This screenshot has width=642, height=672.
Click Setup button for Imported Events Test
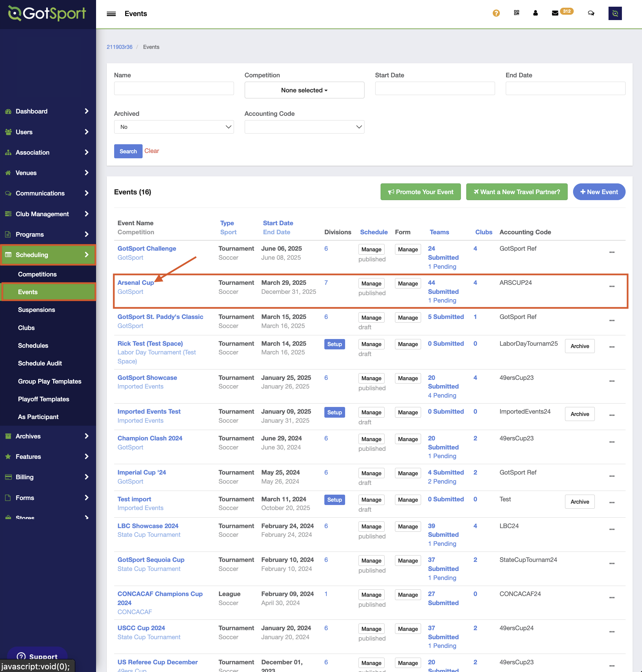[x=334, y=413]
